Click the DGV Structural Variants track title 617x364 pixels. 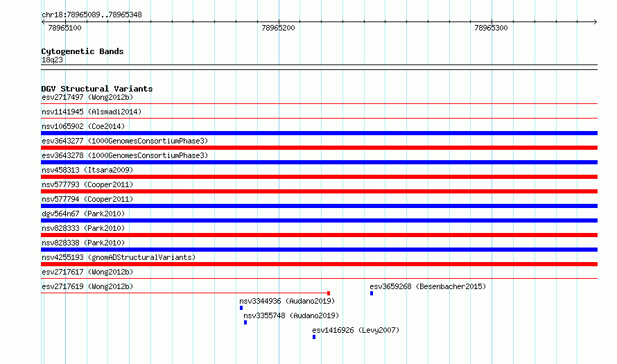pyautogui.click(x=97, y=89)
